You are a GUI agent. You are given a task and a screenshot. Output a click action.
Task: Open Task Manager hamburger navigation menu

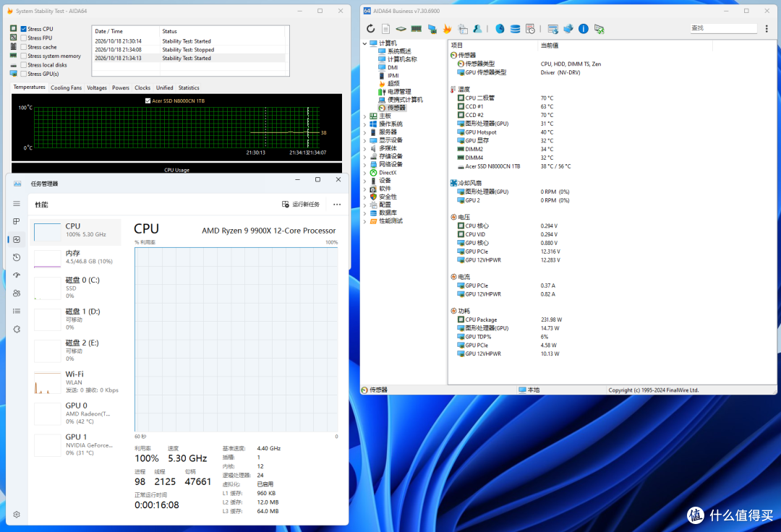pyautogui.click(x=17, y=204)
